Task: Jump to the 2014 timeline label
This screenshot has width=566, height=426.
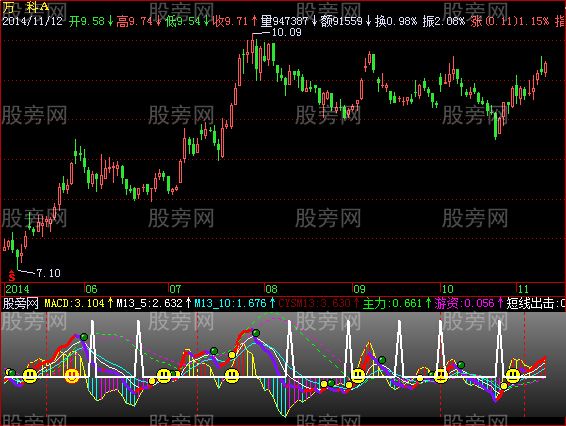Action: coord(17,289)
